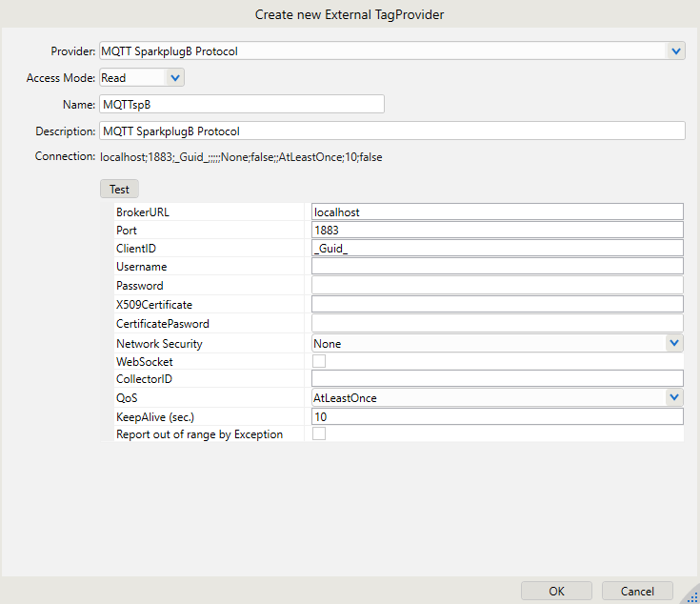Enable the WebSocket checkbox
This screenshot has height=604, width=700.
(x=319, y=361)
